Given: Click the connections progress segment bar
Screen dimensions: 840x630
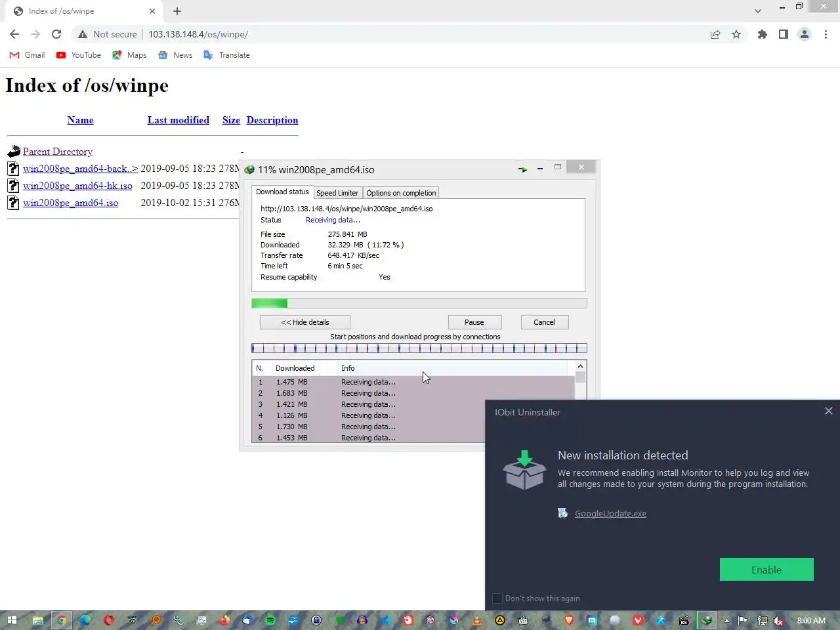Looking at the screenshot, I should click(x=419, y=348).
